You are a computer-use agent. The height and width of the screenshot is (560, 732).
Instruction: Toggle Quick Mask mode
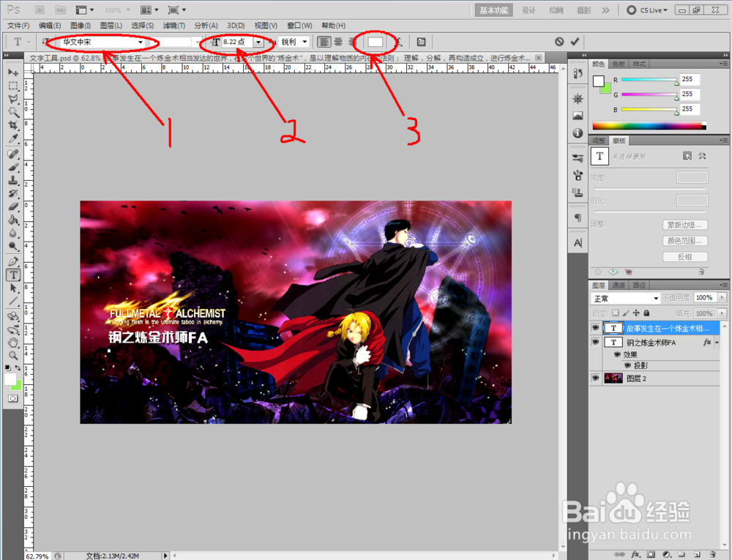coord(12,398)
